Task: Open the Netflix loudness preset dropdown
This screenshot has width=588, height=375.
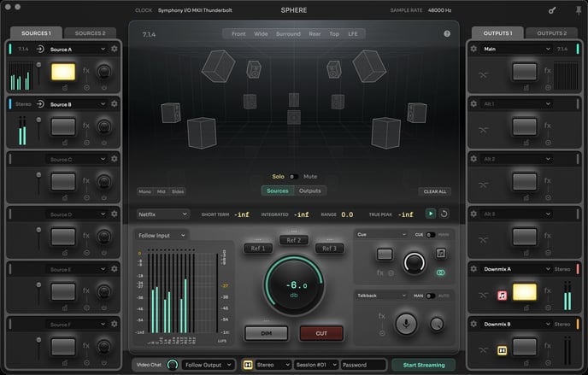Action: 162,214
